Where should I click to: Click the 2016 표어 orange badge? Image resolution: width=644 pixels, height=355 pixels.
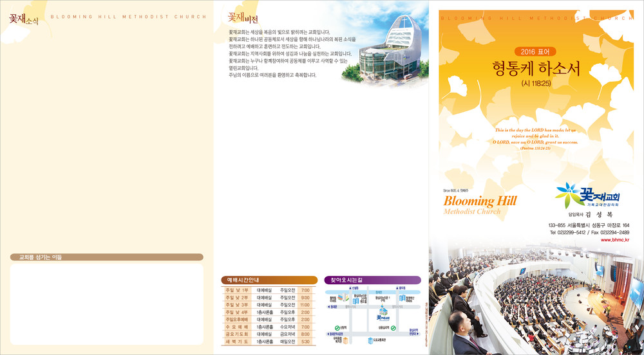(x=535, y=51)
